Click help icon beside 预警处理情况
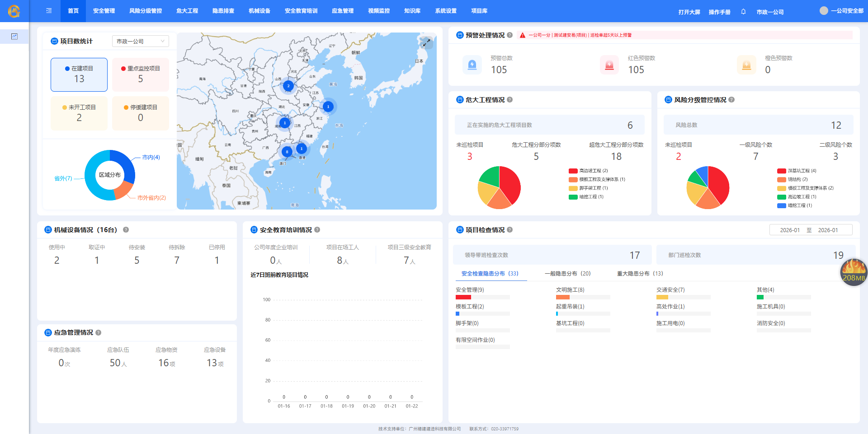Image resolution: width=868 pixels, height=434 pixels. tap(510, 35)
